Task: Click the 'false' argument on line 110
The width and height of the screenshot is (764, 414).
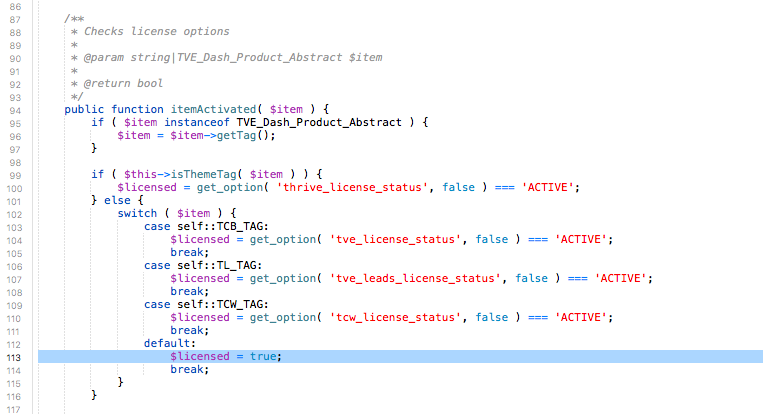Action: (492, 317)
